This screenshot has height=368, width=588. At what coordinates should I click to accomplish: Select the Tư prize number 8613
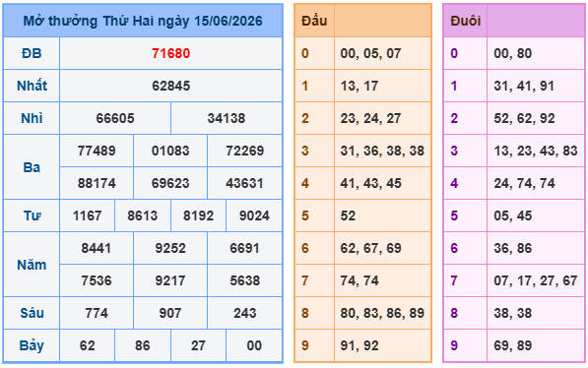click(x=143, y=215)
